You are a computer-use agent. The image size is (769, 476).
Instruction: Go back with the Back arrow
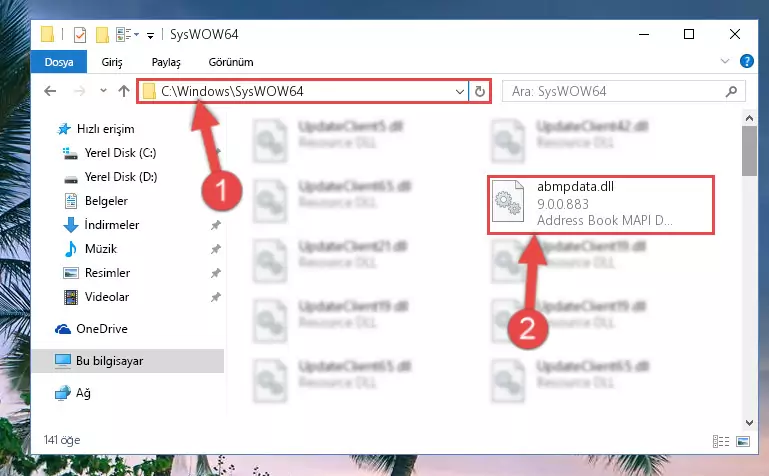tap(50, 91)
